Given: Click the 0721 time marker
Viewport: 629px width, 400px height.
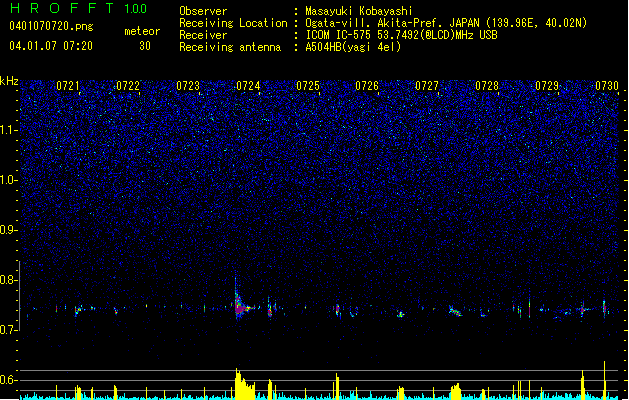Looking at the screenshot, I should point(68,86).
